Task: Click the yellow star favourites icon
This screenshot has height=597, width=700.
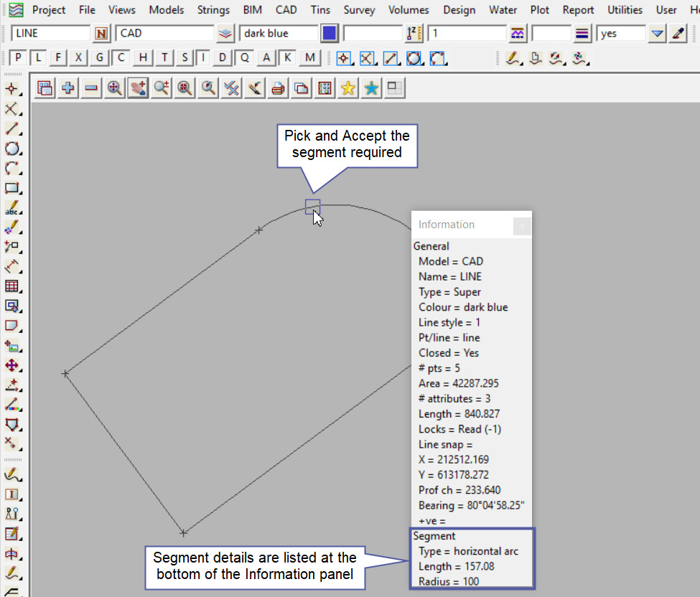Action: (x=348, y=88)
